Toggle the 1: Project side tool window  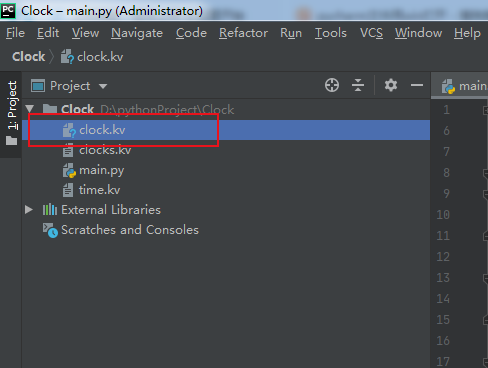[12, 113]
